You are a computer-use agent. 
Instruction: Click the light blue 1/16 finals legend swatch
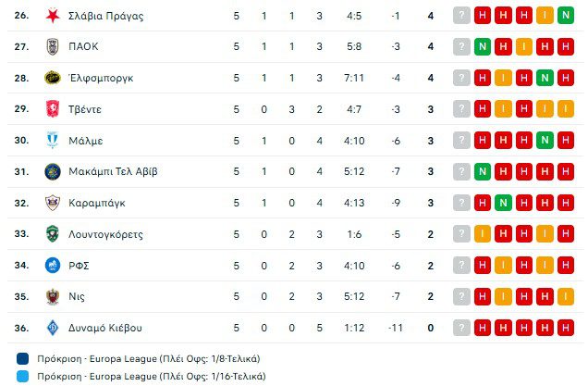[21, 377]
